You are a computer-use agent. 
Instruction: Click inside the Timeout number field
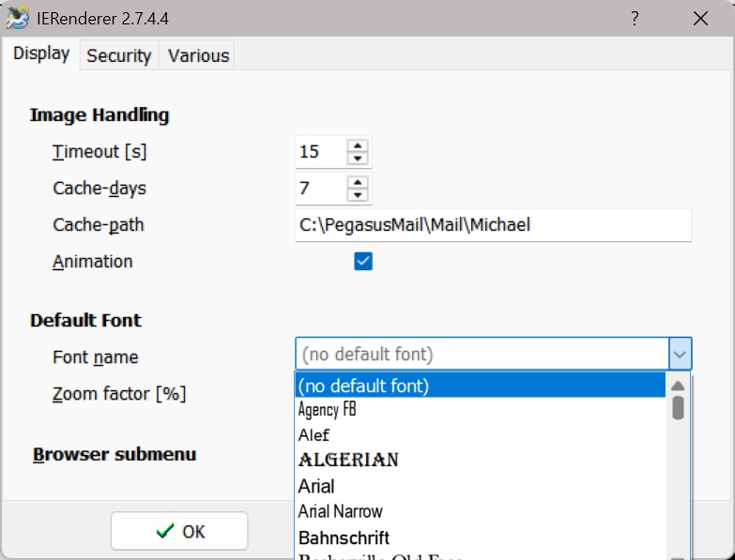tap(322, 152)
